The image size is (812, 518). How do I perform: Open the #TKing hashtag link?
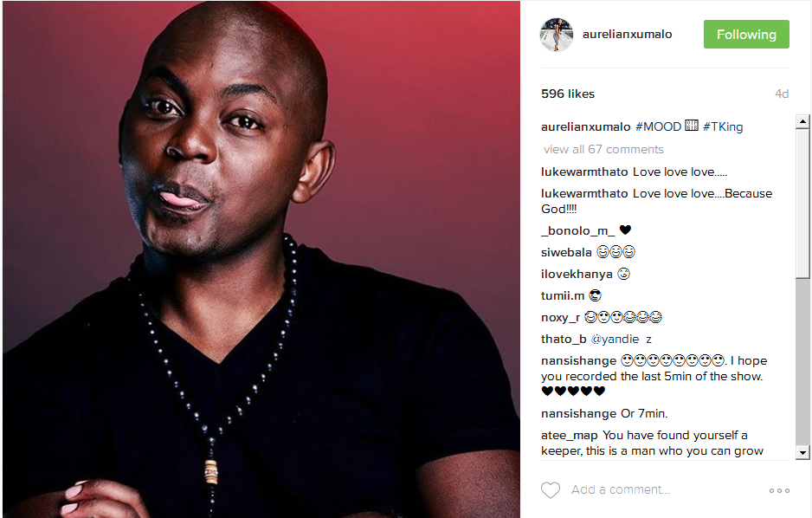tap(723, 127)
